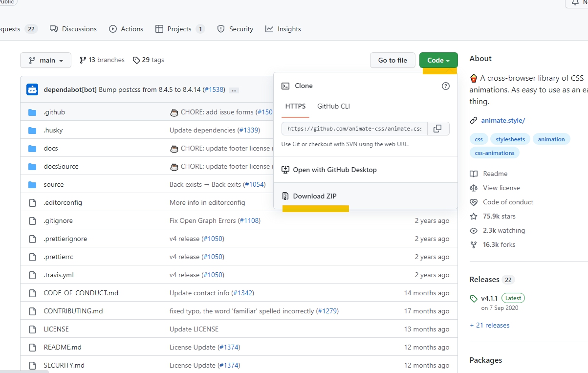The image size is (588, 373).
Task: Open pull request #1279 link
Action: 327,311
